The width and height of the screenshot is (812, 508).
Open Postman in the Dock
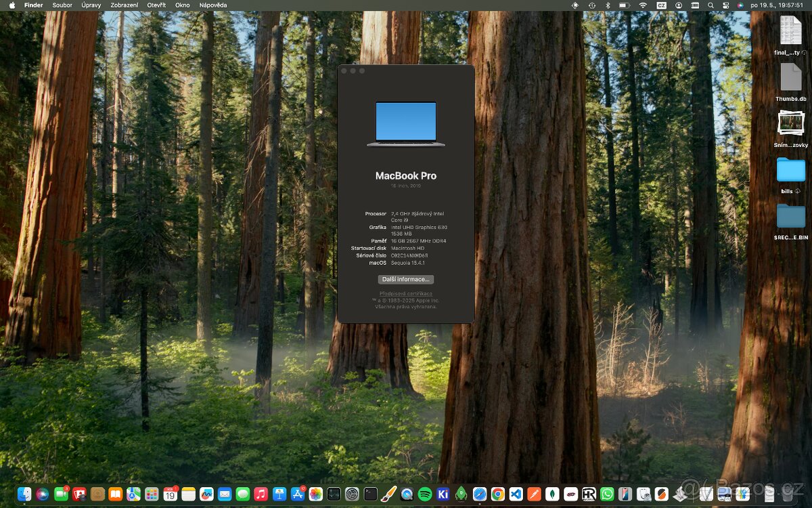(534, 494)
